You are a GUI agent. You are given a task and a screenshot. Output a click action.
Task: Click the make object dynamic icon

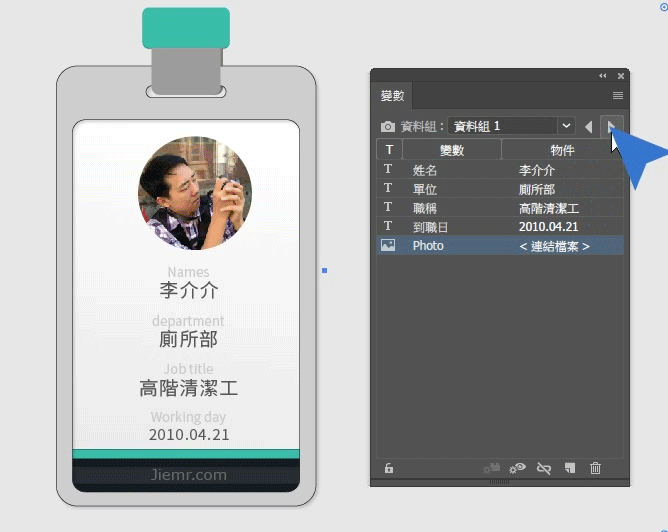492,468
